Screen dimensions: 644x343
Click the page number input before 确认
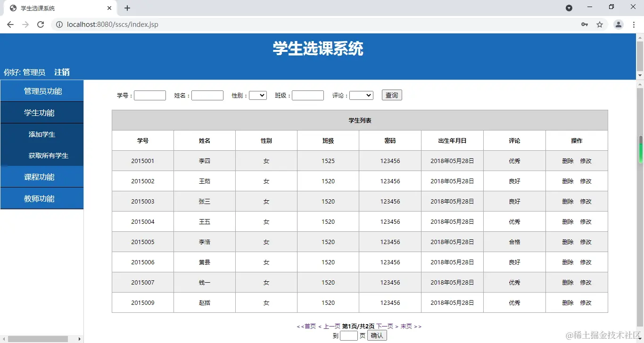[349, 335]
